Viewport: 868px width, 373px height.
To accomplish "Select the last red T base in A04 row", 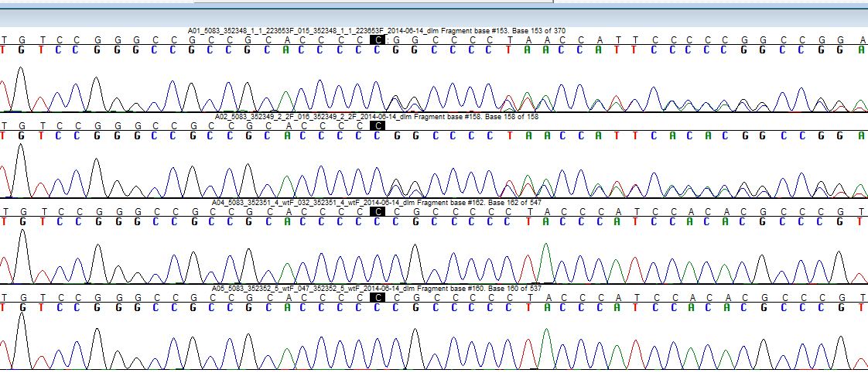I will click(861, 221).
